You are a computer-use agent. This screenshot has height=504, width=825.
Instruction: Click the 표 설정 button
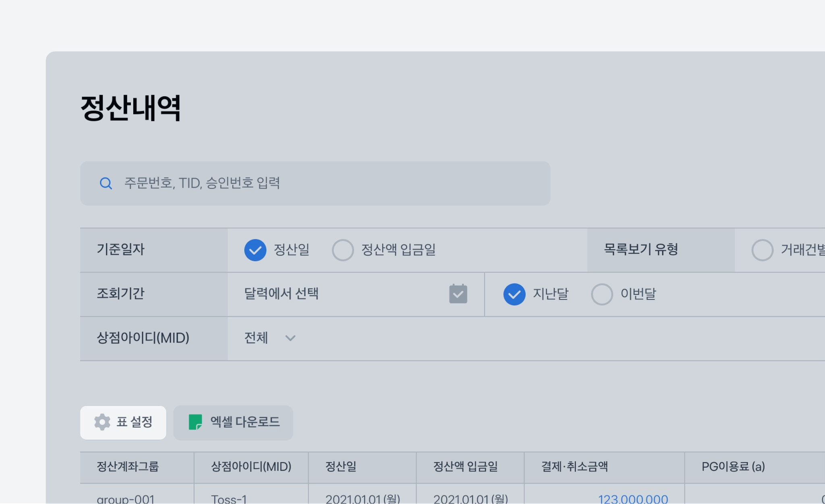pyautogui.click(x=123, y=423)
